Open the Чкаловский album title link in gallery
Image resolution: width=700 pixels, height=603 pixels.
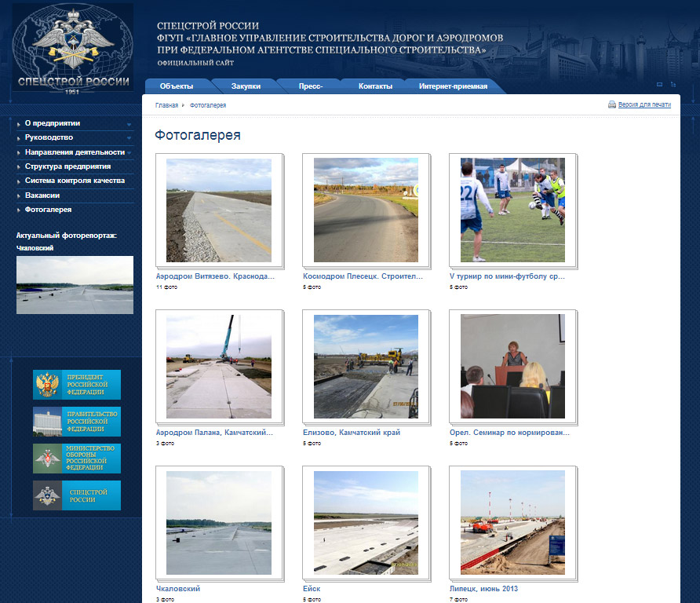pyautogui.click(x=178, y=589)
